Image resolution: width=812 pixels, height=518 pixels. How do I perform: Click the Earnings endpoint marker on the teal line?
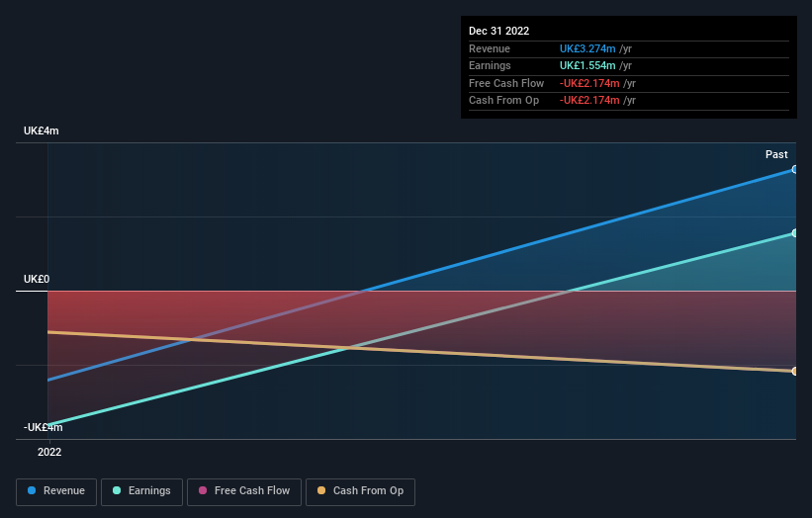coord(795,233)
